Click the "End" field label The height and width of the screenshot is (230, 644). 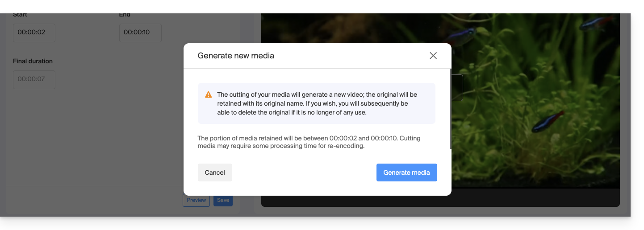(125, 15)
